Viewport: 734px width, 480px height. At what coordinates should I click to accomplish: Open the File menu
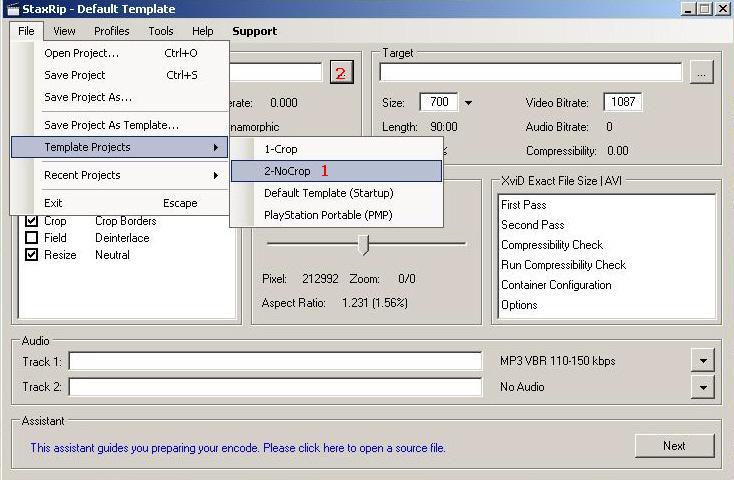(26, 31)
